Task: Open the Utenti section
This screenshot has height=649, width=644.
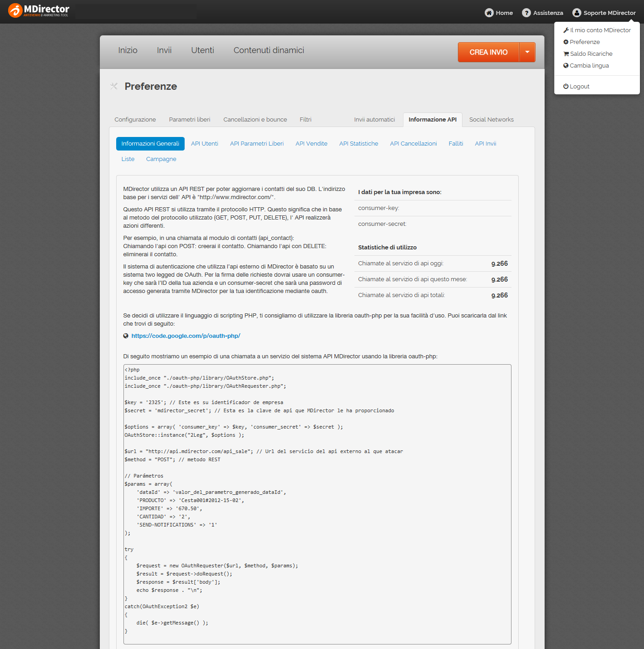Action: click(x=202, y=50)
